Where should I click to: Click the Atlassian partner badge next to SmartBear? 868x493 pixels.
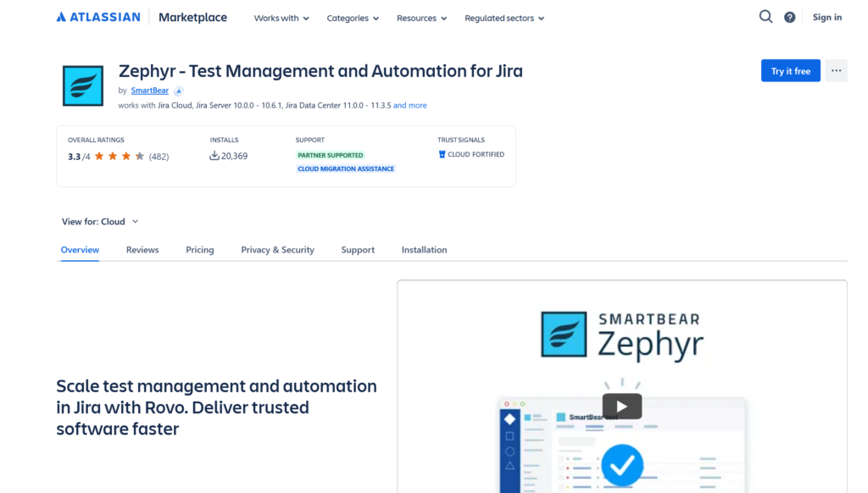click(x=178, y=91)
